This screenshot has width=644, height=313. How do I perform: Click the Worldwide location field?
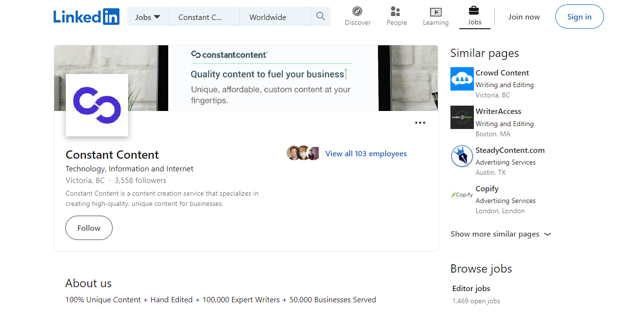[x=275, y=17]
